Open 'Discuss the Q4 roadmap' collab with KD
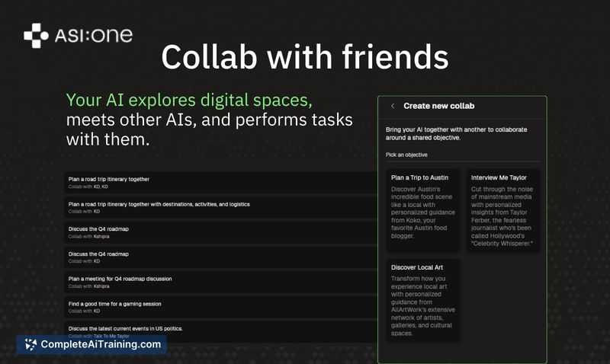This screenshot has height=364, width=610. (x=220, y=257)
